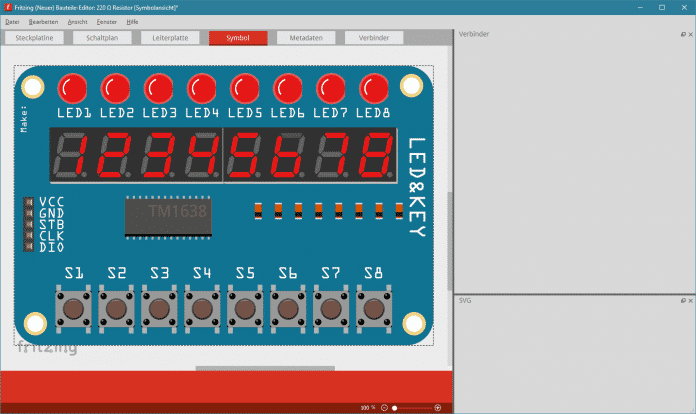696x414 pixels.
Task: Open the Ansicht menu
Action: click(77, 21)
